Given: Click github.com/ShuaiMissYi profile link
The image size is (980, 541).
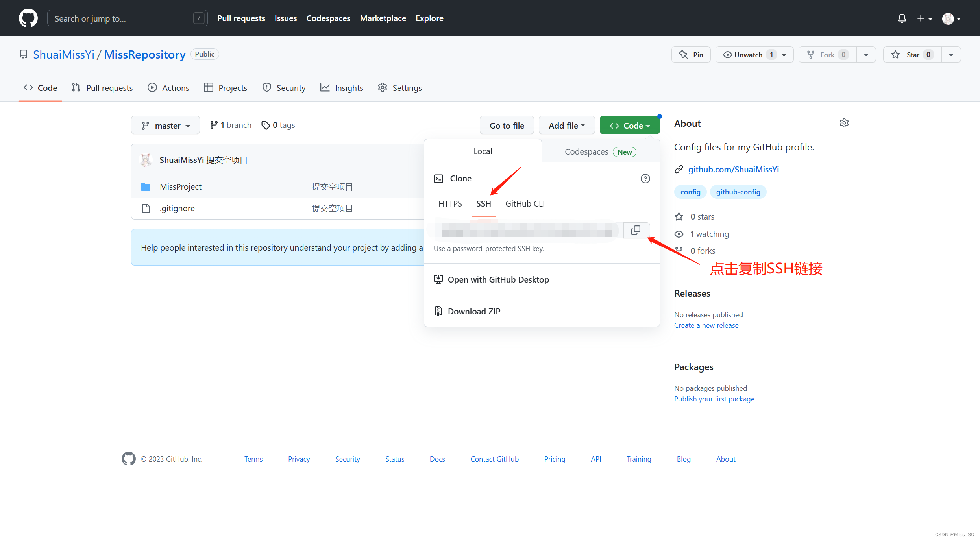Looking at the screenshot, I should tap(734, 169).
